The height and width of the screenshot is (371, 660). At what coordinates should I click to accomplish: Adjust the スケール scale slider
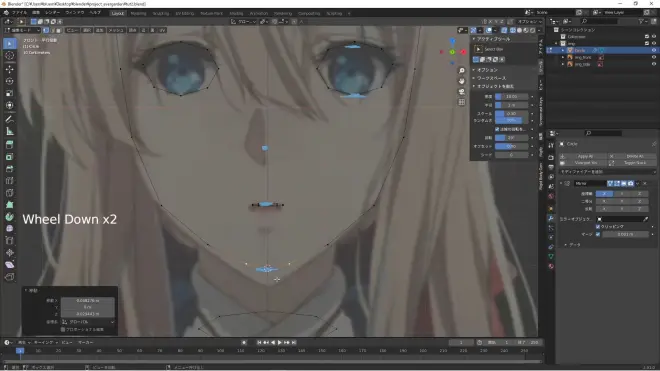click(511, 114)
